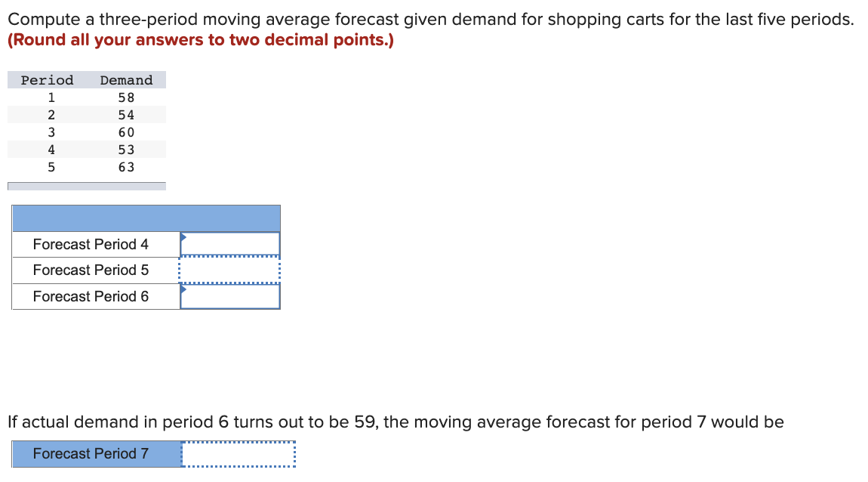The width and height of the screenshot is (868, 482).
Task: Click the hint triangle beside Forecast Period 6
Action: tap(182, 289)
